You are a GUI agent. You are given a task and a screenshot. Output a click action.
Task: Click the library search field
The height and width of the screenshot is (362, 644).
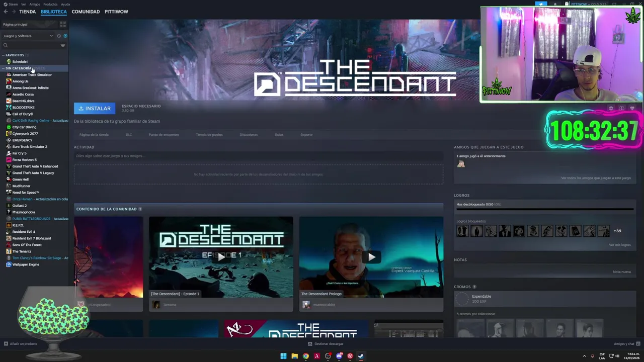click(31, 45)
